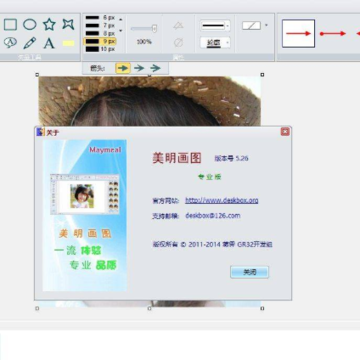Select the letter A text tool
Viewport: 360px width, 360px height.
tap(49, 43)
